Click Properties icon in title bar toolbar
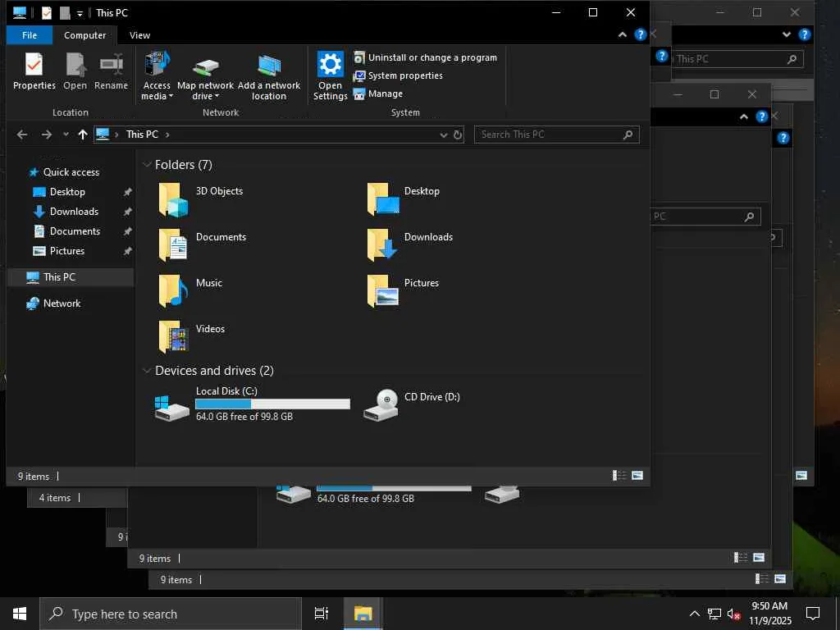 [x=47, y=13]
